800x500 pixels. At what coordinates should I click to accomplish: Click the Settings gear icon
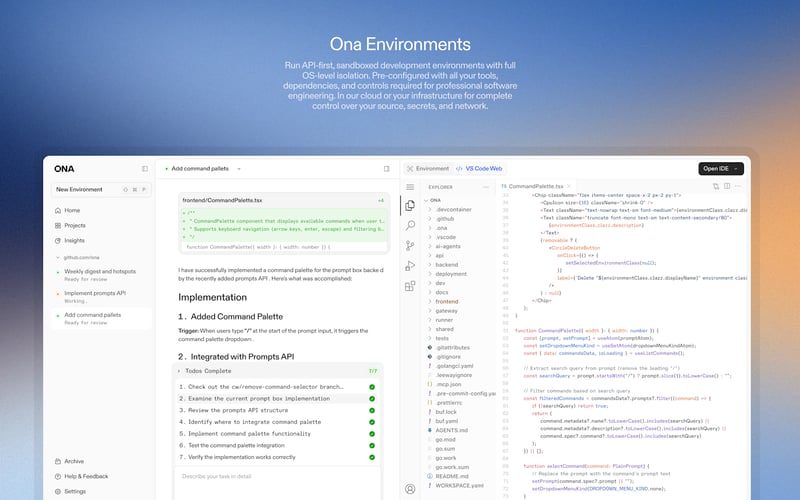[58, 492]
